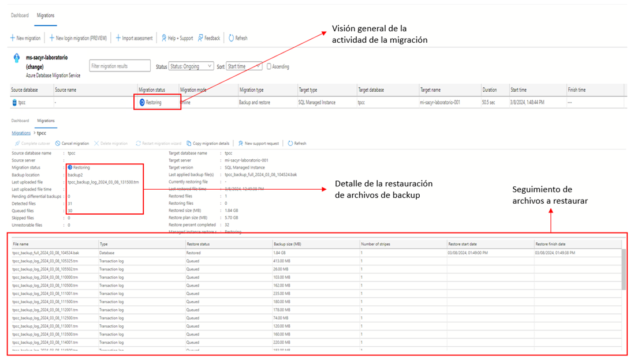Select file tpcc_backup_log_2024_03_08_112001.trn
634x364 pixels.
pyautogui.click(x=45, y=310)
